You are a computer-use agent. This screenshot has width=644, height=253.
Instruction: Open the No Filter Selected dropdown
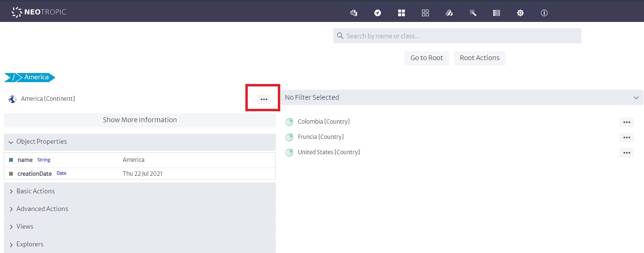(461, 97)
